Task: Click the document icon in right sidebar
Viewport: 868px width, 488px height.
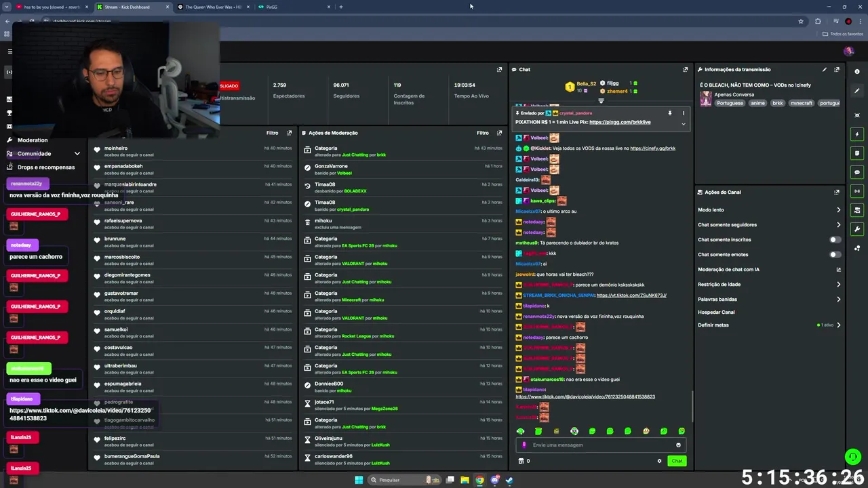Action: coord(857,153)
